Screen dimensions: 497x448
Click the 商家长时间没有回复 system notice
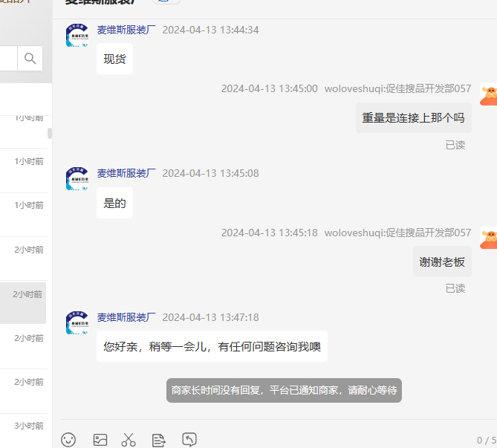click(284, 390)
